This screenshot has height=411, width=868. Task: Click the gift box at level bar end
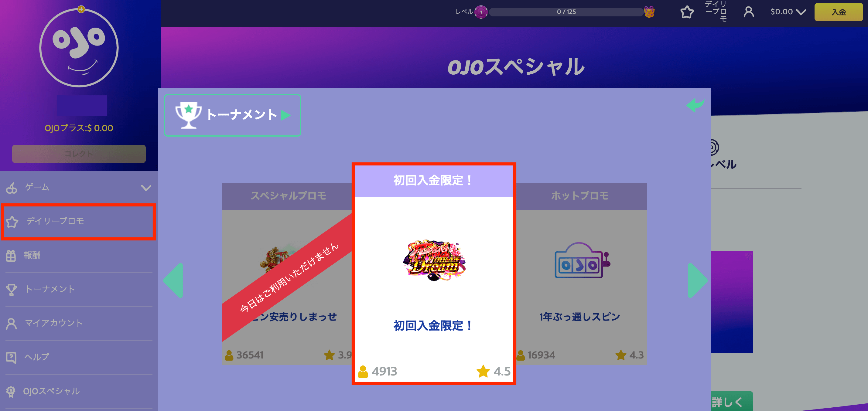649,12
